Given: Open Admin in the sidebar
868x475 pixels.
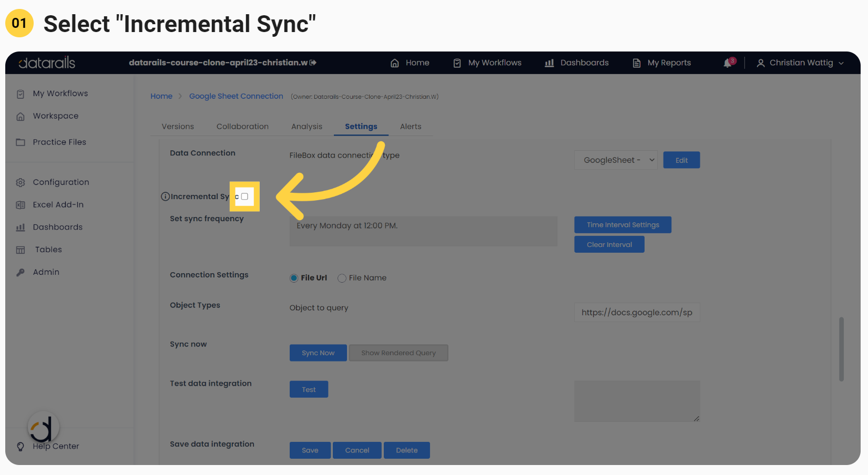Looking at the screenshot, I should pos(46,272).
